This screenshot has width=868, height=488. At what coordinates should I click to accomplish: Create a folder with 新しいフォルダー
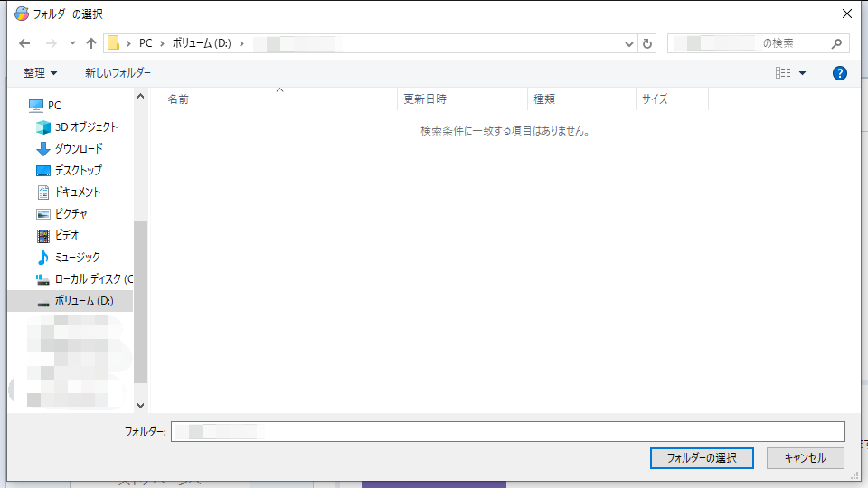118,73
